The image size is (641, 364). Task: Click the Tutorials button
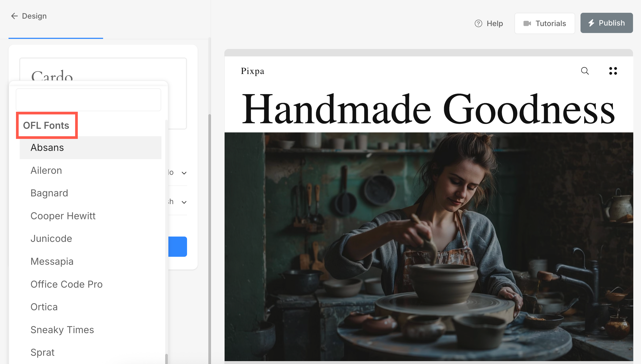point(545,23)
